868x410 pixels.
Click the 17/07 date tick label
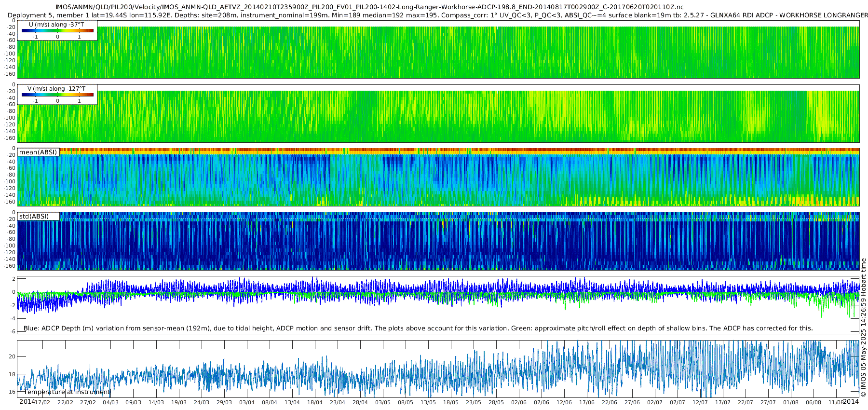723,402
